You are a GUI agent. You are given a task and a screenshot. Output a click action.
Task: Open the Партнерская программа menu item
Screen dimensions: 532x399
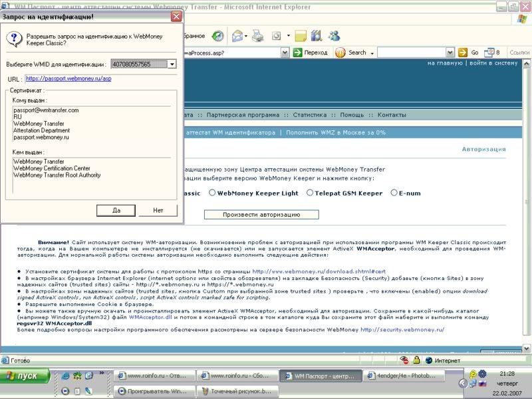point(243,115)
